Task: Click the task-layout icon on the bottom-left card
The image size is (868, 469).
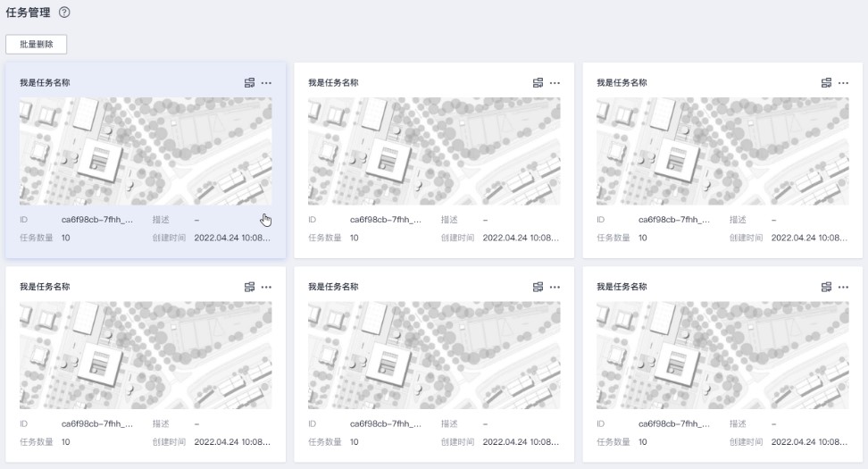Action: click(250, 287)
